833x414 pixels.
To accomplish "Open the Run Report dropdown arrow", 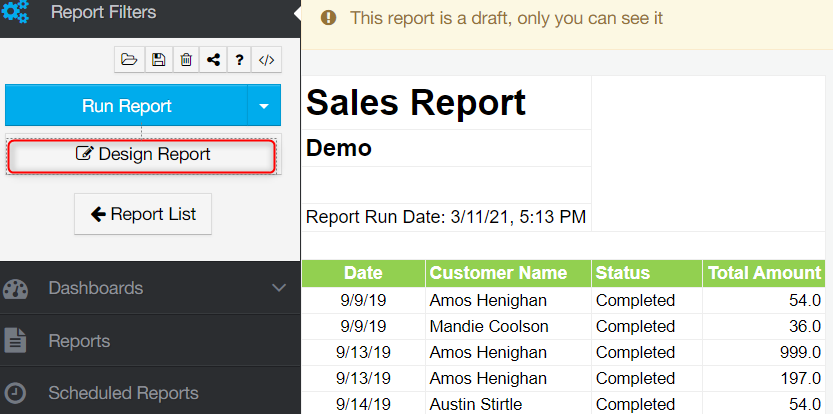I will [x=264, y=105].
